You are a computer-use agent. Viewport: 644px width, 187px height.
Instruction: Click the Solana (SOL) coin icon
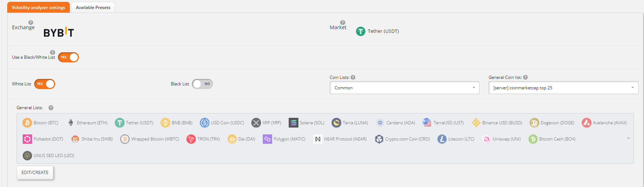(x=293, y=123)
